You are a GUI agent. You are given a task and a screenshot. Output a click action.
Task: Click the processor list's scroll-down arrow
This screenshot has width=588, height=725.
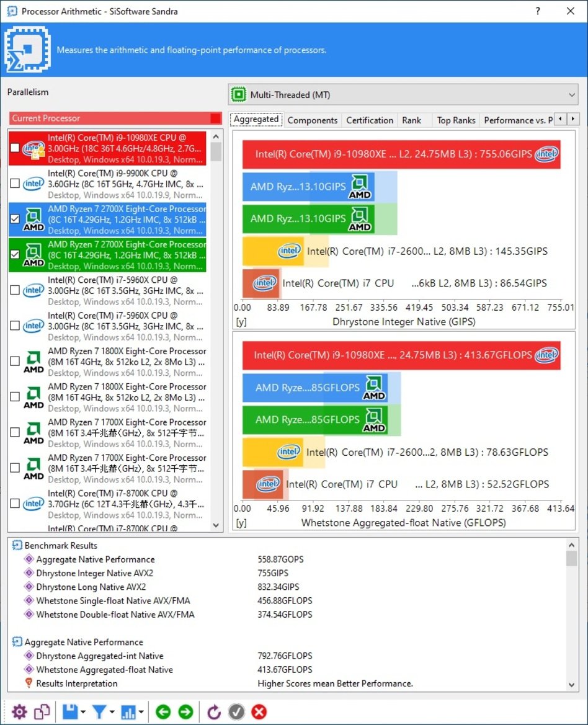[x=216, y=525]
